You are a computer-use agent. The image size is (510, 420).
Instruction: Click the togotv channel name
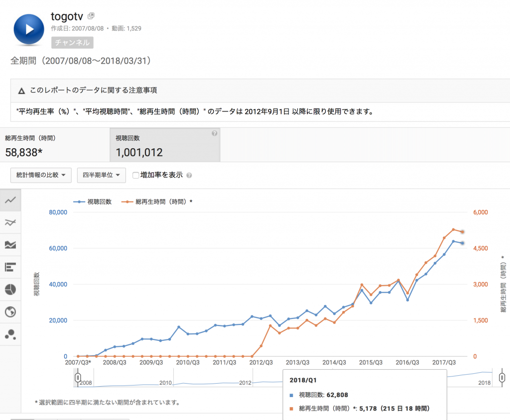click(x=67, y=16)
